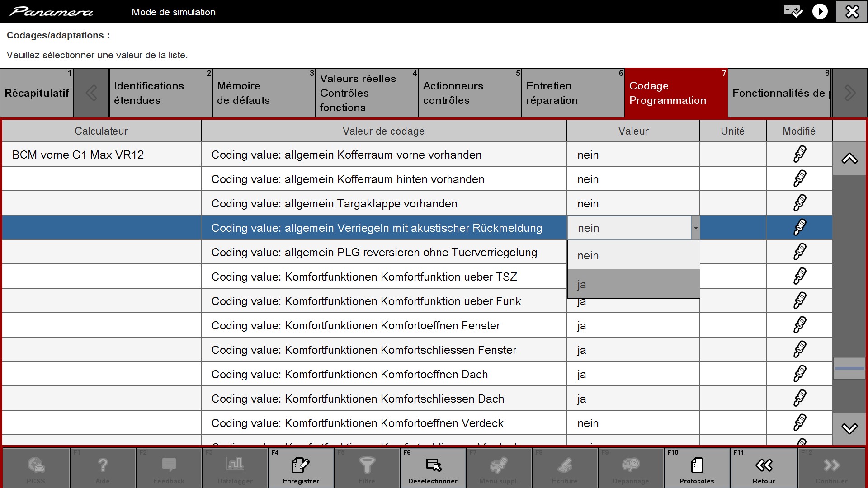Click the Calculateur column header
The width and height of the screenshot is (868, 488).
pos(101,131)
